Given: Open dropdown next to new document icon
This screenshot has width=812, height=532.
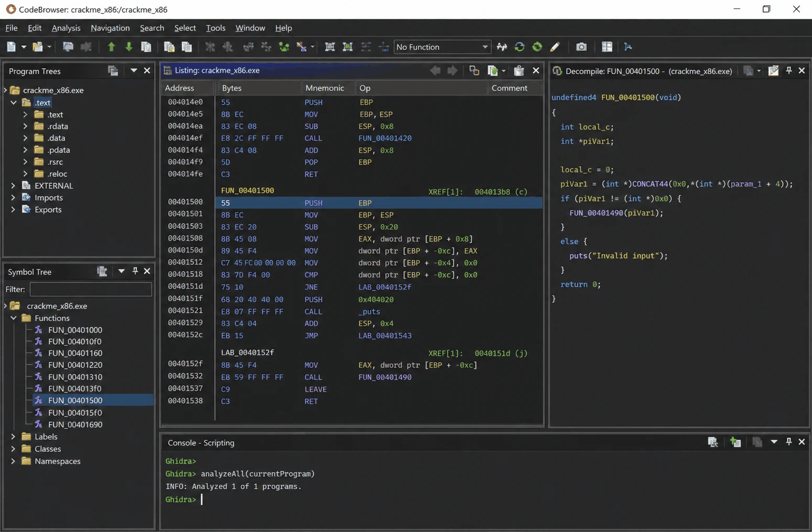Looking at the screenshot, I should pyautogui.click(x=24, y=47).
